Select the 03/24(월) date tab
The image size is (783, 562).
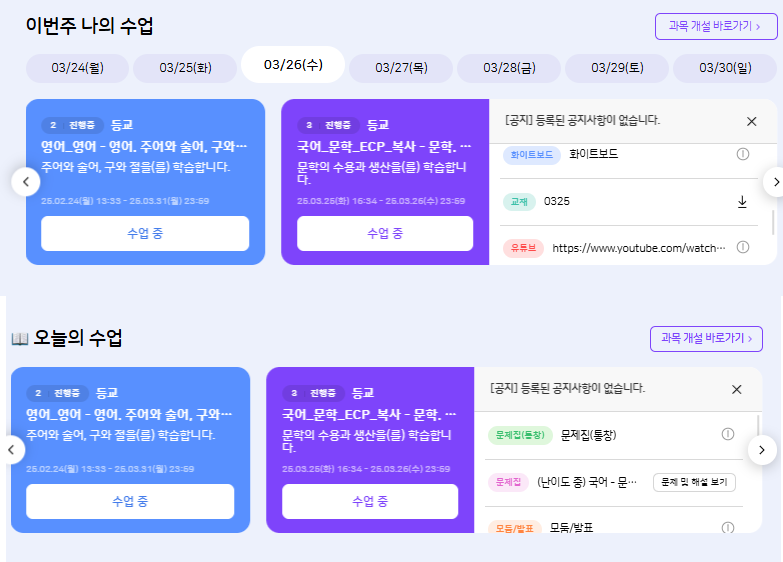click(77, 68)
